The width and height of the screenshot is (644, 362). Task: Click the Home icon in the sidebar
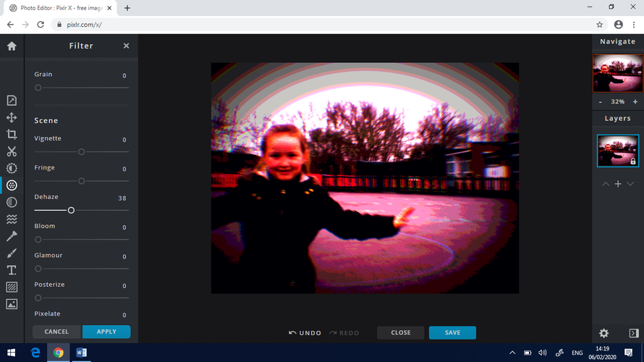tap(12, 46)
